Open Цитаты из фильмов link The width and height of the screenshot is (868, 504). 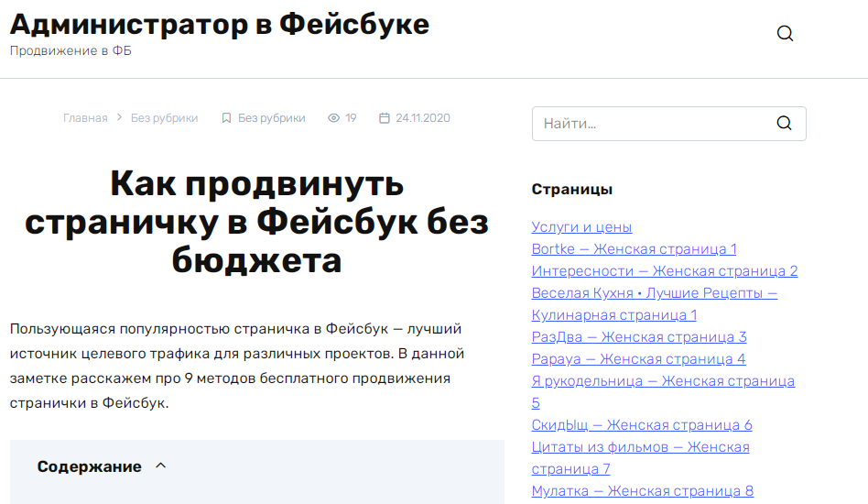click(x=641, y=458)
